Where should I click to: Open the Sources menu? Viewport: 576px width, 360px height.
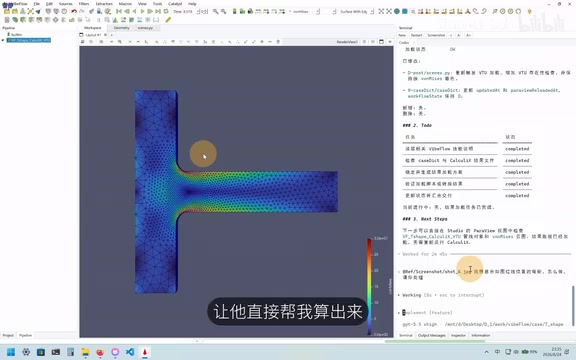pos(66,4)
